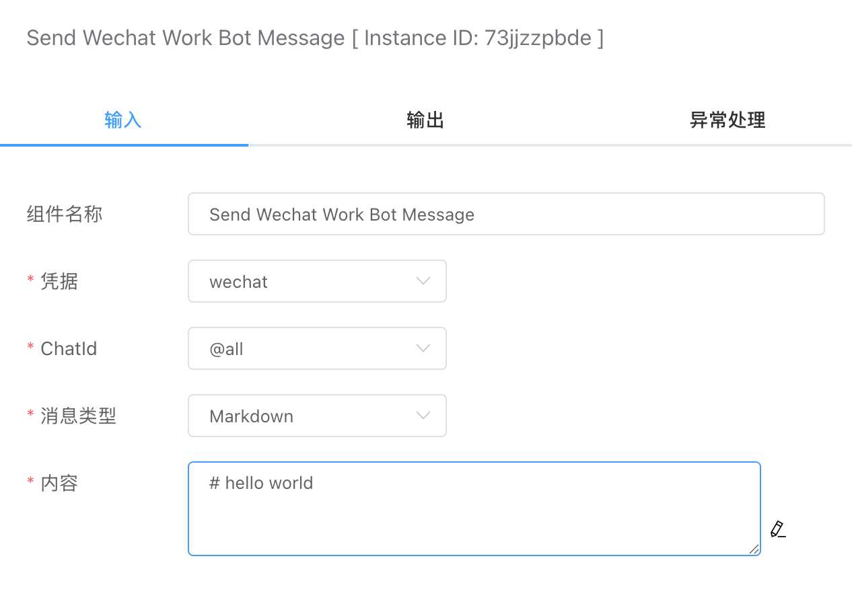Click the textarea containing # hello world

tap(474, 508)
